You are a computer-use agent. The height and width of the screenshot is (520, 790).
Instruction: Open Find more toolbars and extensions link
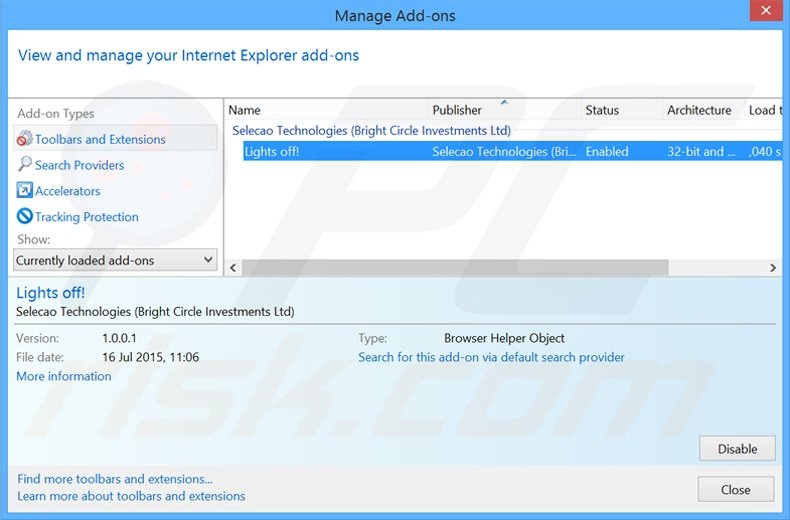115,479
